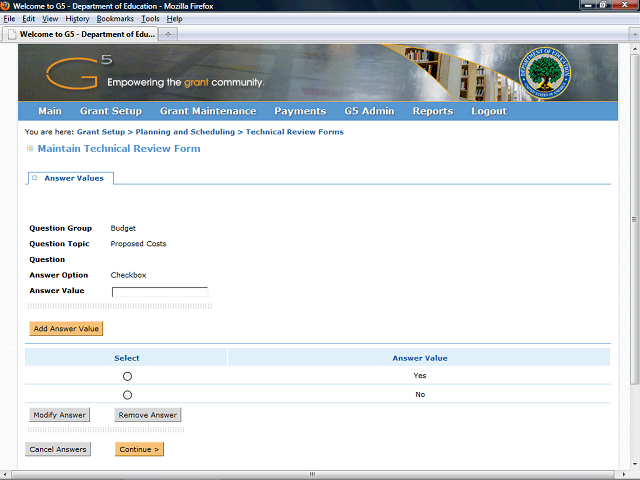Click the Budget question group value
Image resolution: width=640 pixels, height=480 pixels.
pyautogui.click(x=123, y=228)
